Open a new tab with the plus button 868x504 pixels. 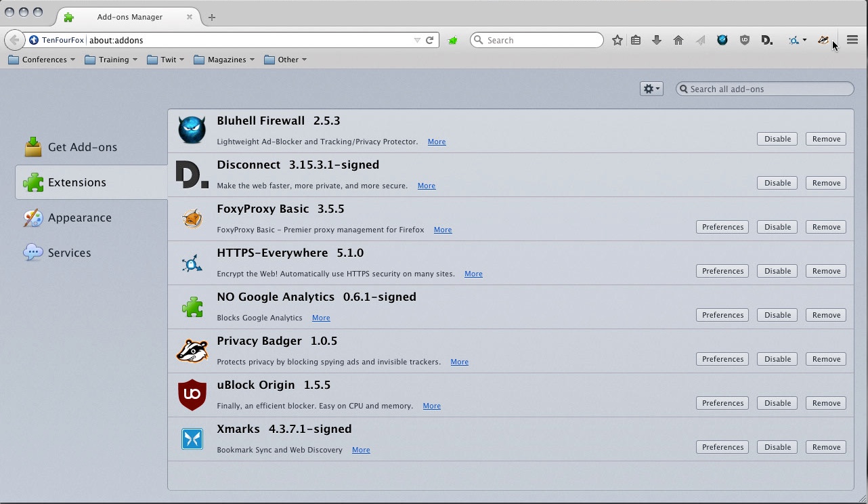(212, 18)
